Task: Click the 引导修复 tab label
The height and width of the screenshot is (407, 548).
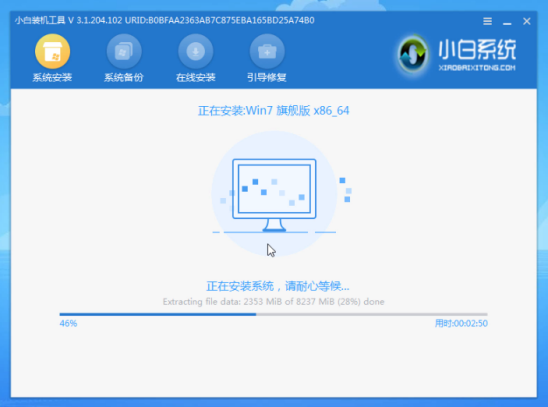Action: point(267,78)
